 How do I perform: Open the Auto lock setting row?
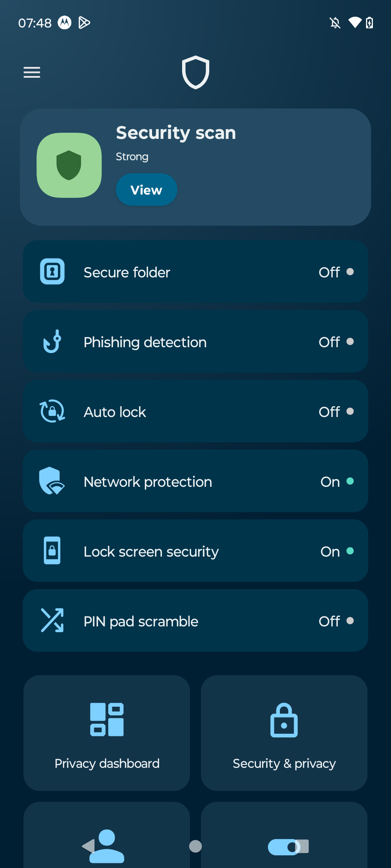[195, 411]
